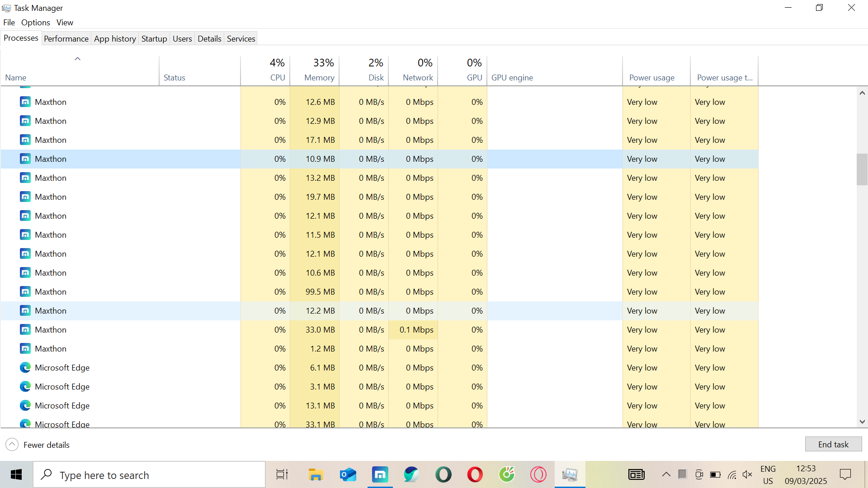Launch Outlook from the taskbar
Image resolution: width=868 pixels, height=488 pixels.
pos(348,475)
